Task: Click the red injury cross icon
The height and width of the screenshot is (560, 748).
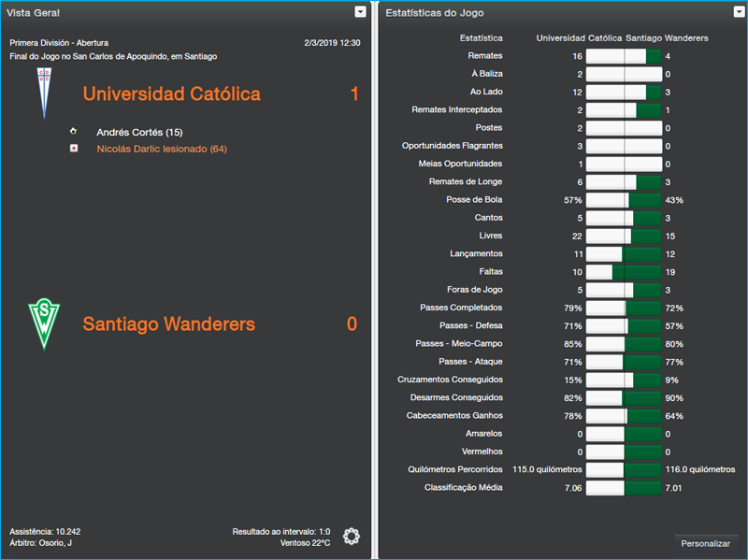Action: (73, 149)
